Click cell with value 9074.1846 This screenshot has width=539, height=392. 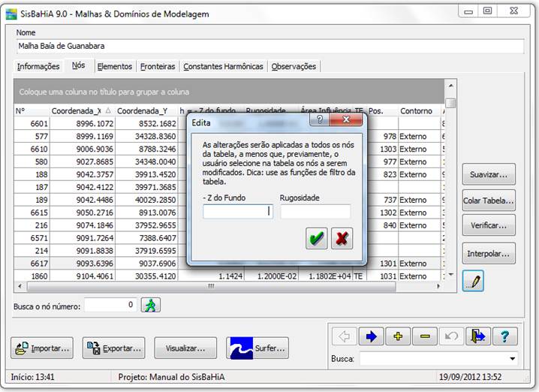[83, 225]
